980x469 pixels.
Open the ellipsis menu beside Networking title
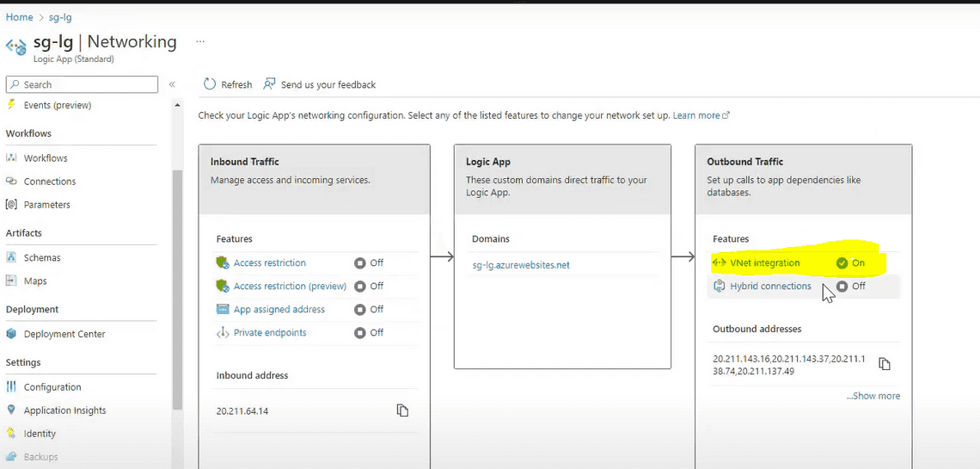(200, 41)
